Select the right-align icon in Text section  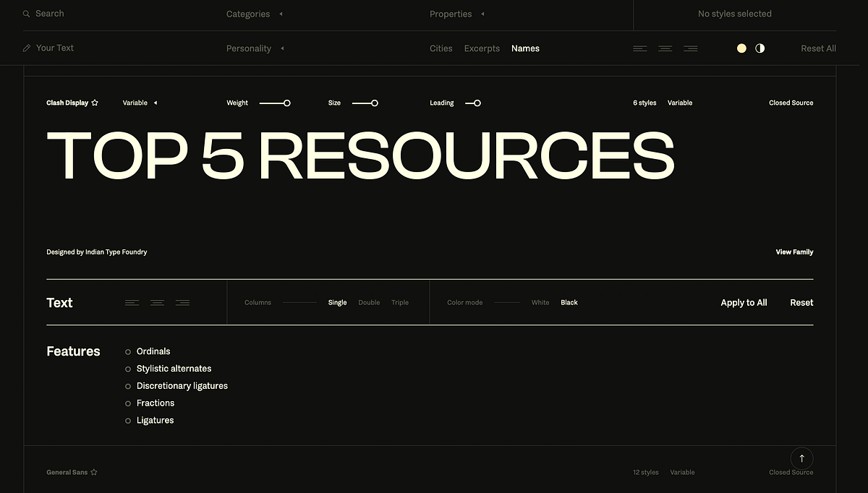coord(182,302)
